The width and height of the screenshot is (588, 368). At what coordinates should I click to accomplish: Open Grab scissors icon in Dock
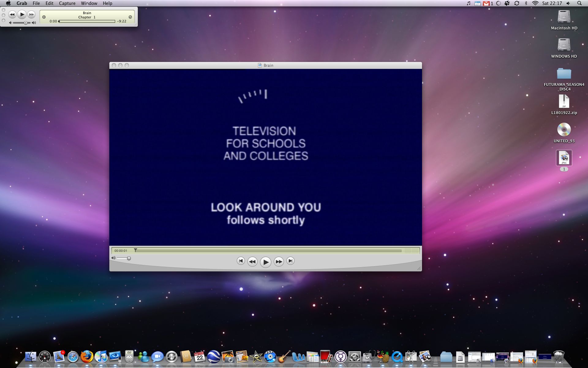(411, 357)
